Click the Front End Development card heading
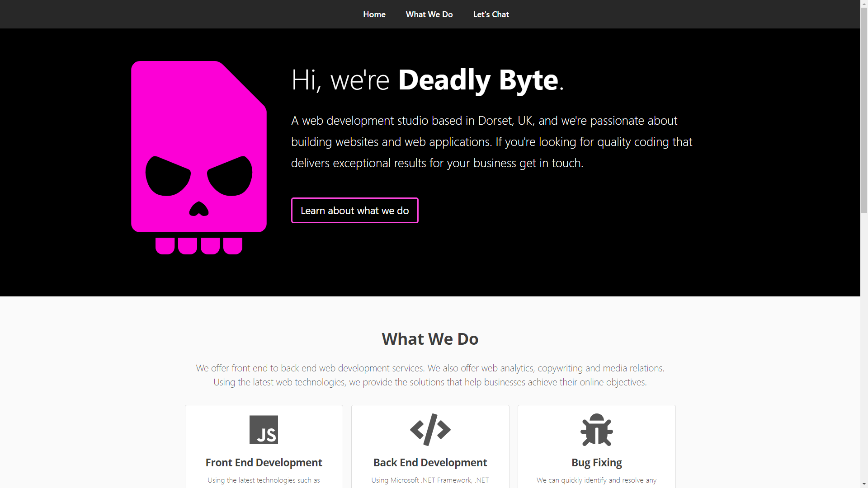 click(x=264, y=463)
